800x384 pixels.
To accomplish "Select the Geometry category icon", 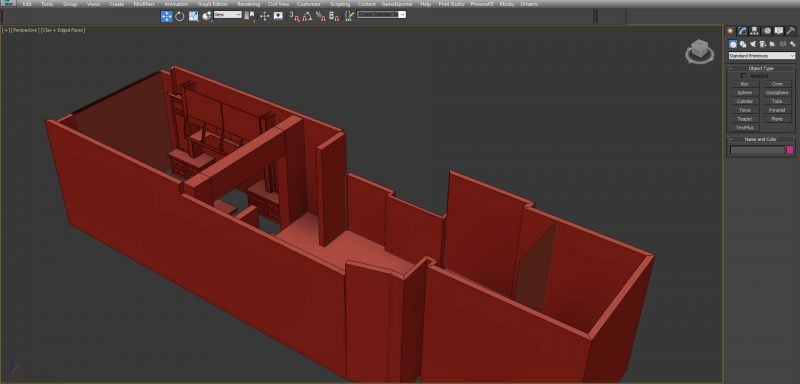I will point(733,44).
